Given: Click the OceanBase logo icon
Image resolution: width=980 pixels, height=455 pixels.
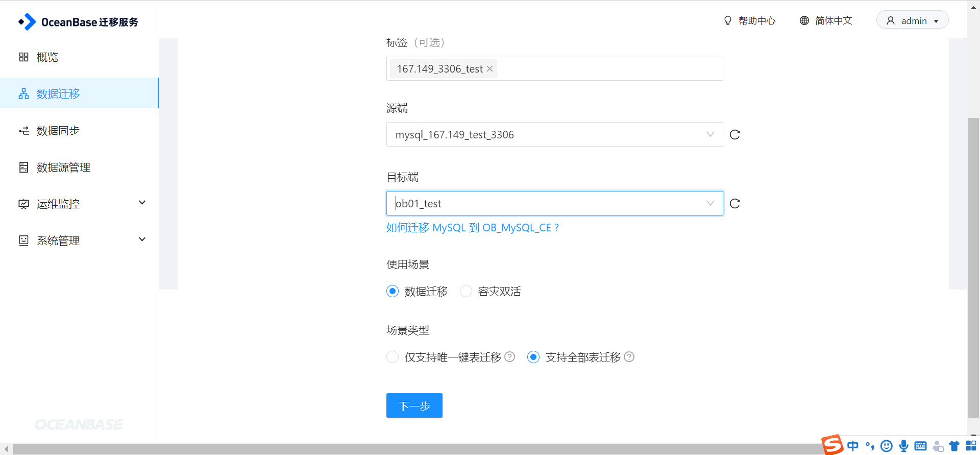Looking at the screenshot, I should [27, 22].
